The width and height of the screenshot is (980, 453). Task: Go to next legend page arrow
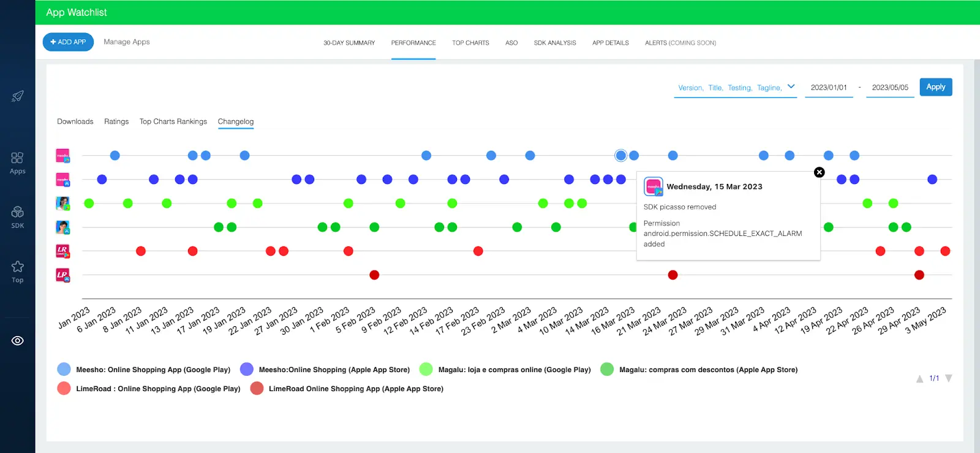tap(949, 378)
